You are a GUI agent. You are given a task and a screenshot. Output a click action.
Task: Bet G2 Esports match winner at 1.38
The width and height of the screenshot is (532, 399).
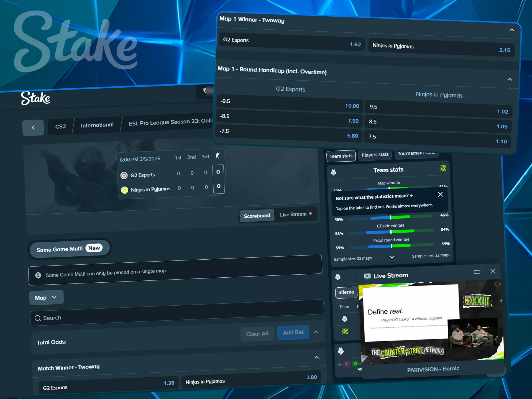click(x=108, y=385)
